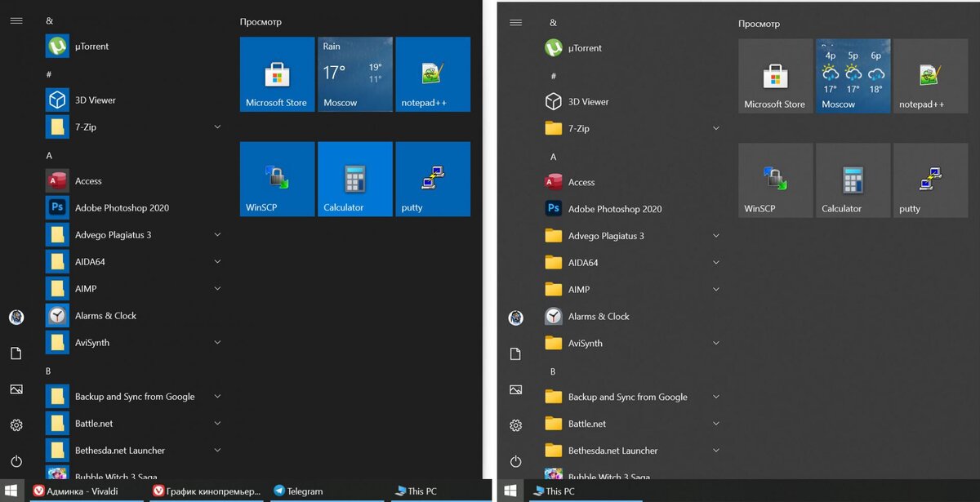Image resolution: width=980 pixels, height=502 pixels.
Task: Open Moscow weather tile showing Rain 17°
Action: (x=354, y=74)
